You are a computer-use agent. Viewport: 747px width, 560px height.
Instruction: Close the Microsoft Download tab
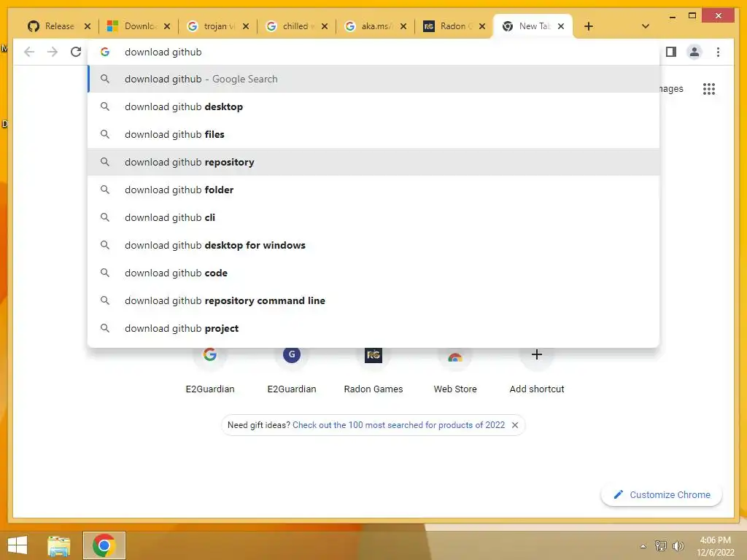coord(167,26)
